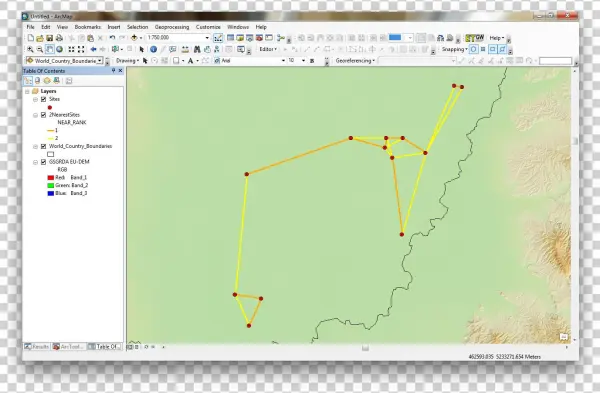
Task: Click the Add Data icon
Action: pos(134,38)
